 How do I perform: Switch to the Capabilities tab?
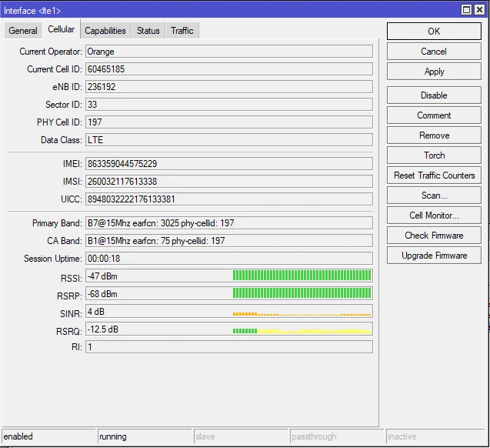(105, 31)
